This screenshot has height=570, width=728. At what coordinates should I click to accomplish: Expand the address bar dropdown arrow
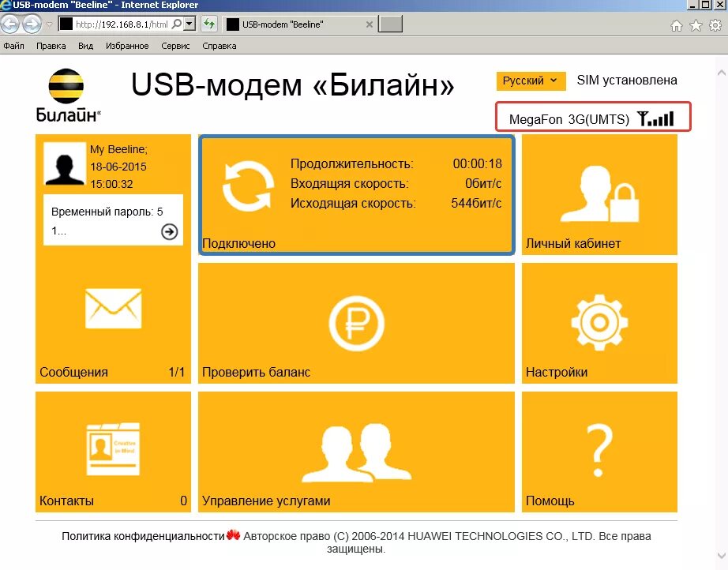pos(190,24)
